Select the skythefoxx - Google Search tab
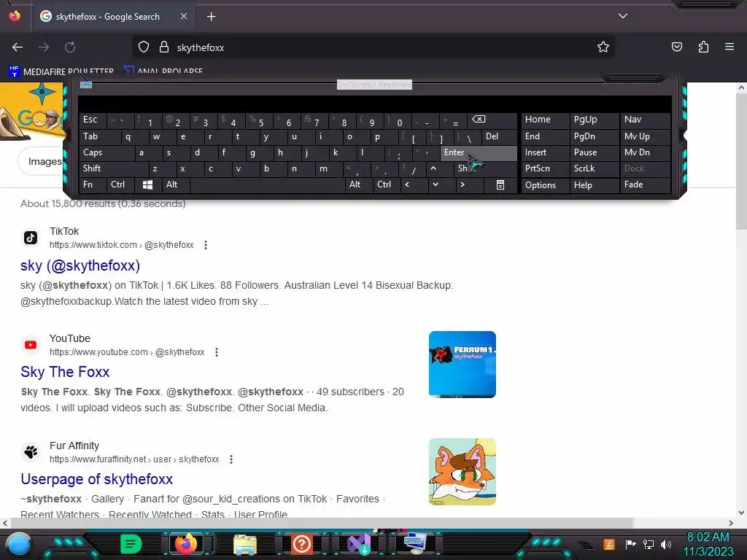 pos(114,17)
